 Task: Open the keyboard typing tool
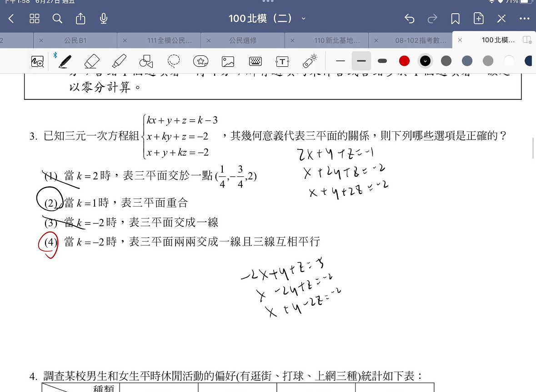(255, 61)
